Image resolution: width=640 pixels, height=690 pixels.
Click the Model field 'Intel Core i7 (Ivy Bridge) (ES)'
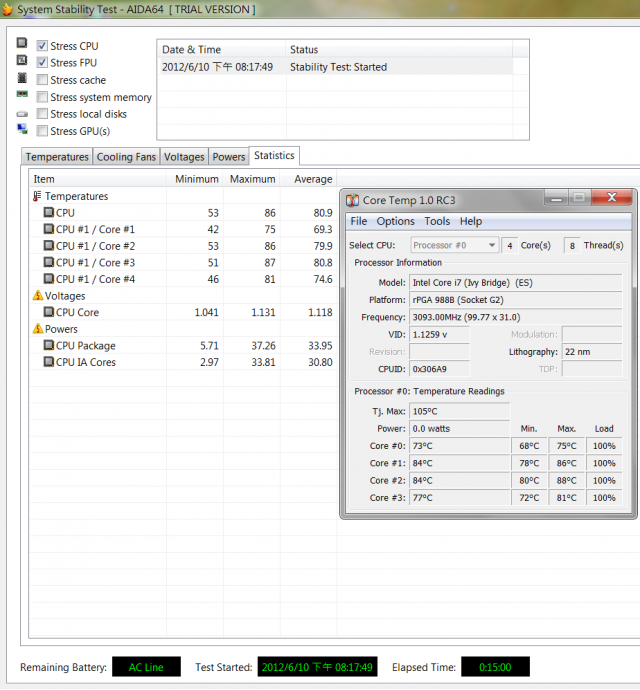(515, 283)
